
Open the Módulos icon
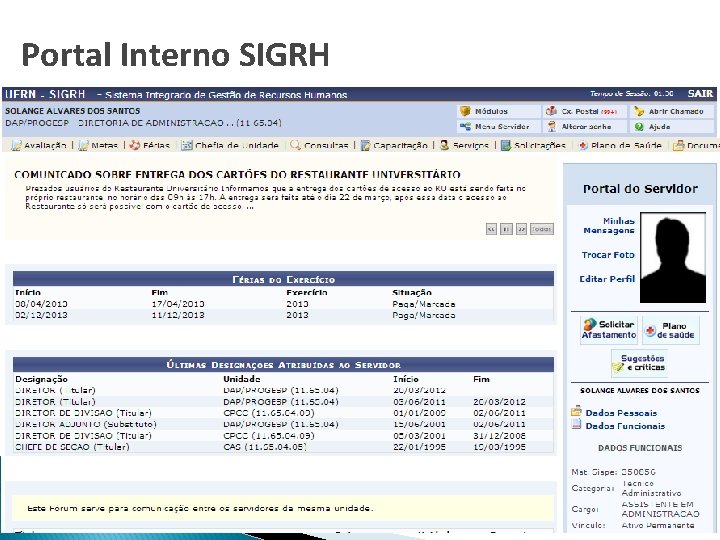click(465, 111)
